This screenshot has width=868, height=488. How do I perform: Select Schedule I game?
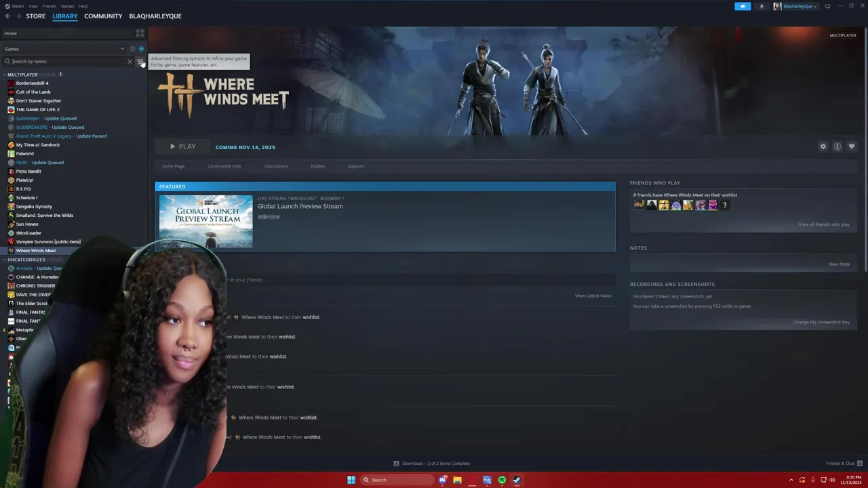tap(26, 198)
